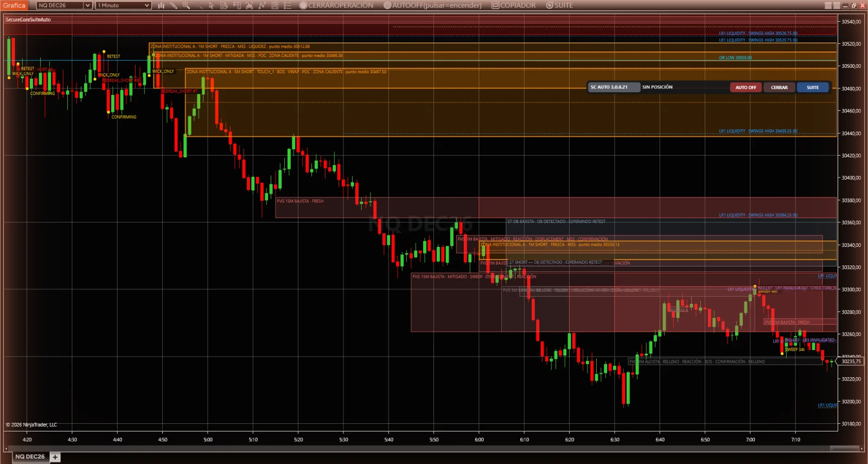This screenshot has width=868, height=464.
Task: Click the current price marker 30235,75
Action: pyautogui.click(x=851, y=361)
